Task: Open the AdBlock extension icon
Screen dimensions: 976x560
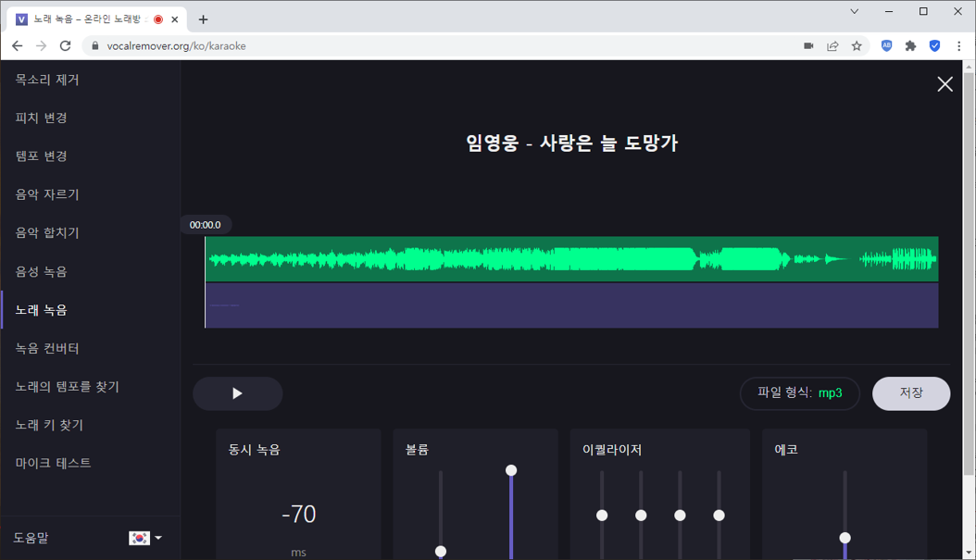Action: coord(886,45)
